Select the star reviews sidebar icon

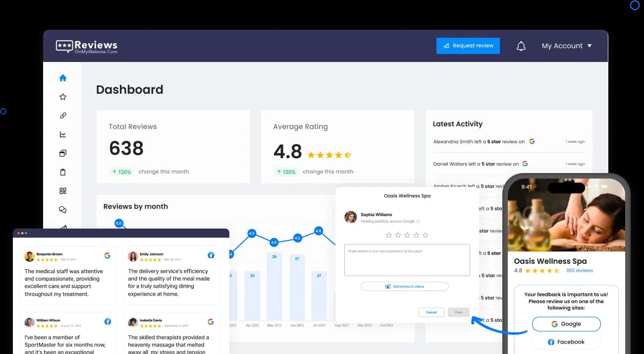(63, 97)
